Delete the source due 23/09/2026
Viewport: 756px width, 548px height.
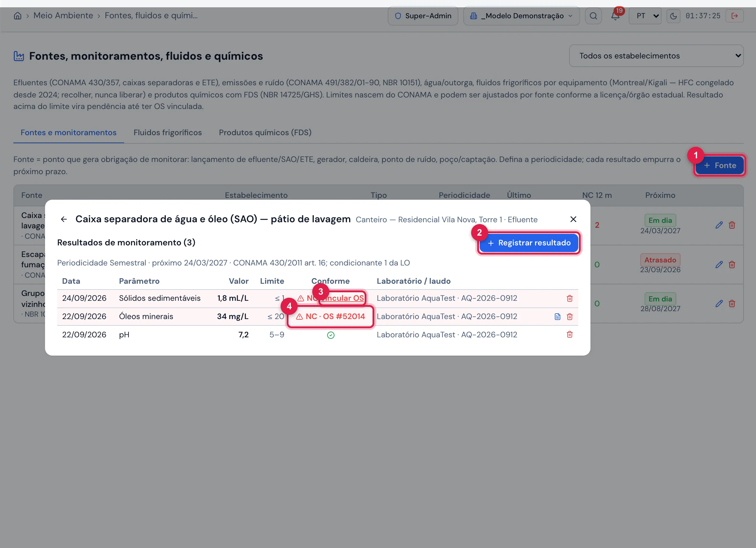(x=732, y=265)
